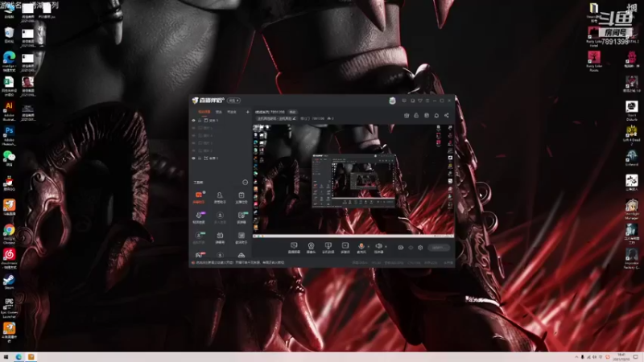Switch to the third scene tab
This screenshot has height=362, width=644.
(x=232, y=112)
